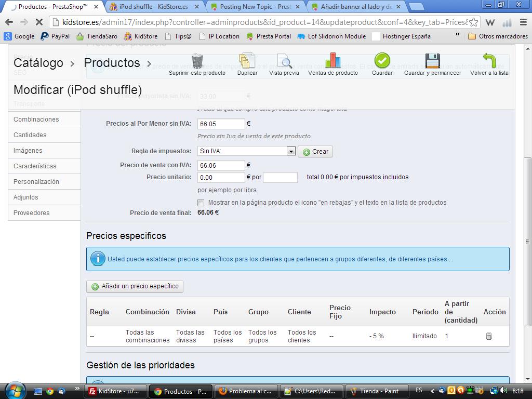
Task: Open Tips@ bookmark
Action: point(179,36)
